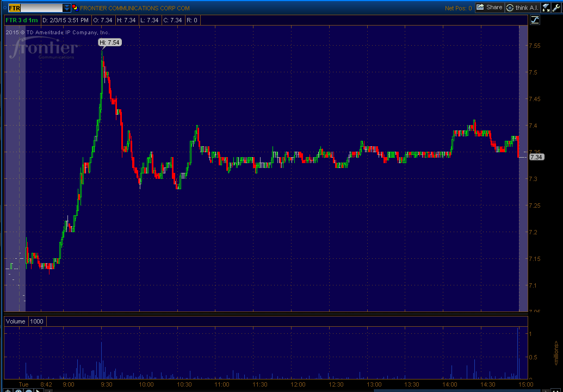Screen dimensions: 563x392
Task: Click the 12:00 time axis label
Action: coord(299,384)
